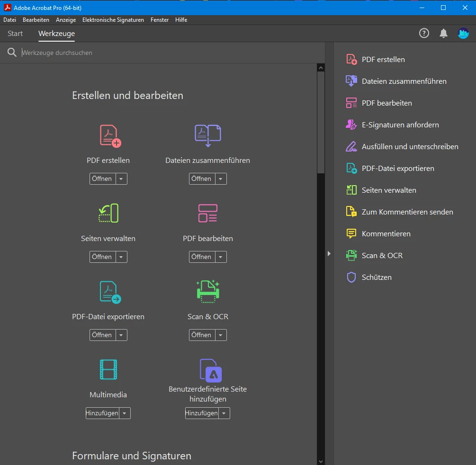Click the scrollbar down arrow
The height and width of the screenshot is (465, 476).
tap(321, 462)
